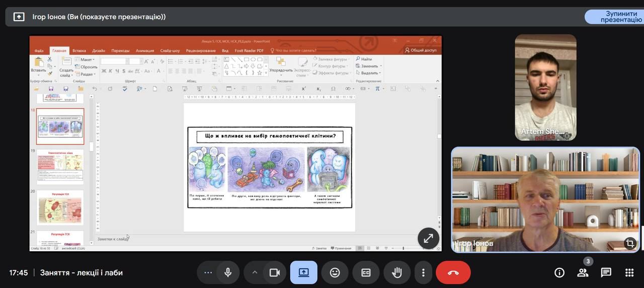This screenshot has height=288, width=644.
Task: Hang up with the red leave button
Action: (x=453, y=272)
